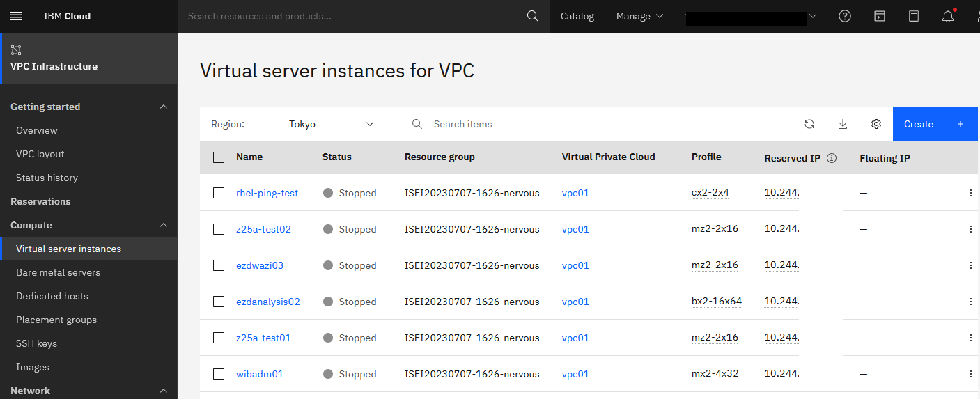
Task: Go to Bare metal servers page
Action: coord(59,272)
